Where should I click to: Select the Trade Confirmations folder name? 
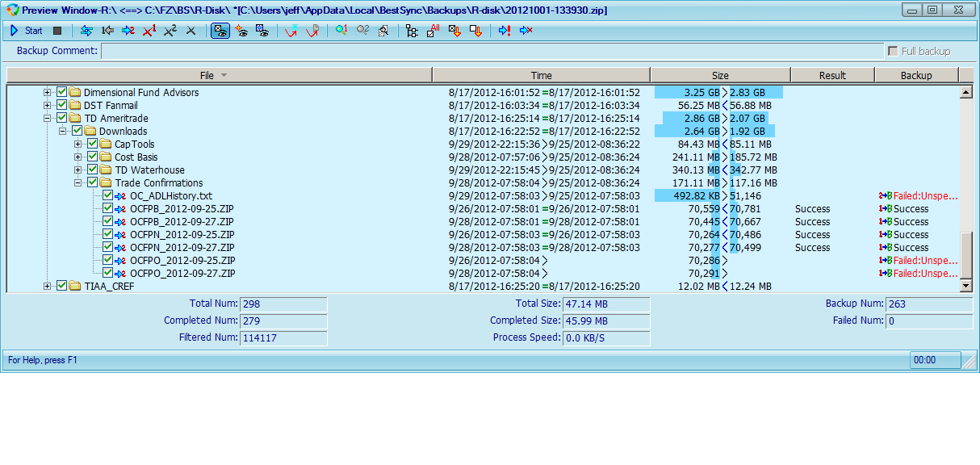159,183
